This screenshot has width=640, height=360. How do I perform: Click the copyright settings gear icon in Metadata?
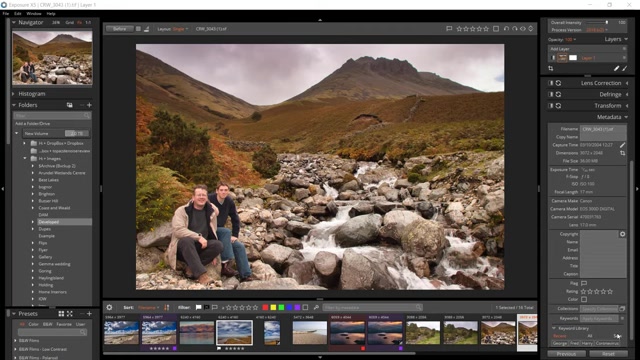click(622, 234)
